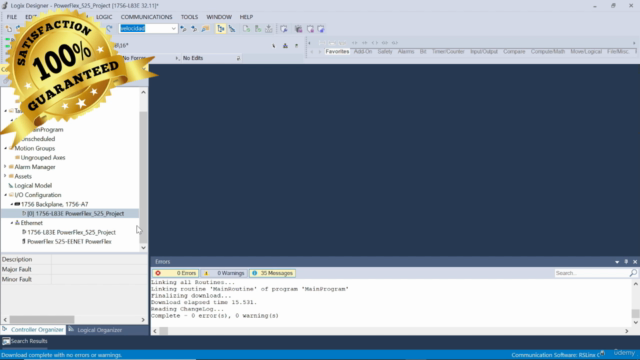Click the Errors search input field
Viewport: 640px width, 360px height.
(591, 273)
